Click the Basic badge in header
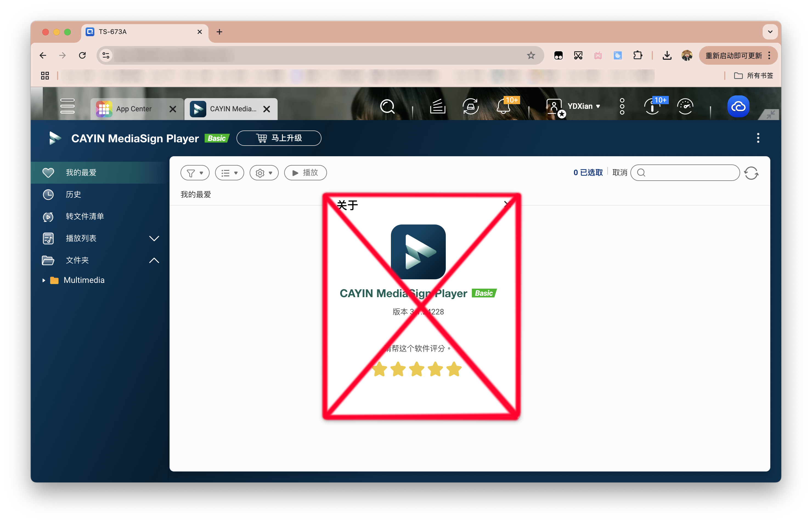 [x=217, y=138]
